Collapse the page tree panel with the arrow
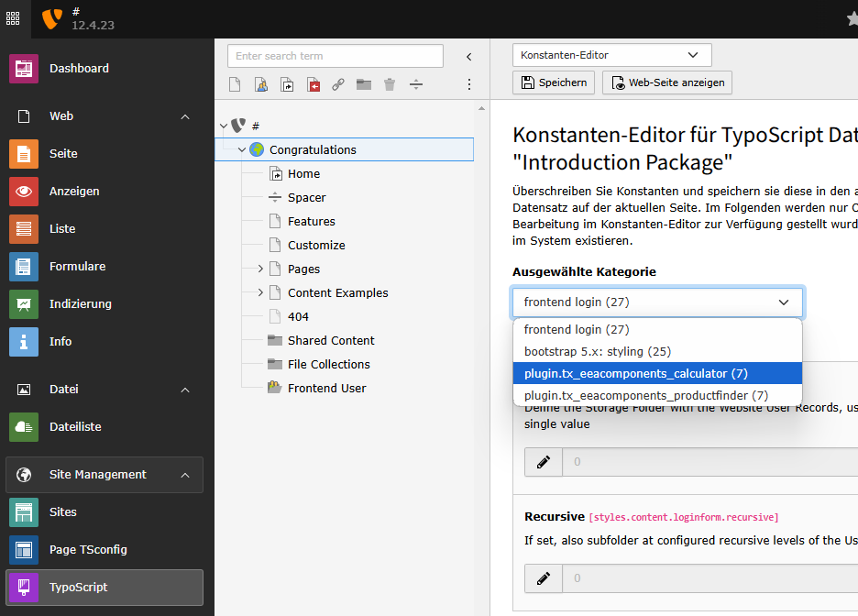 tap(469, 56)
